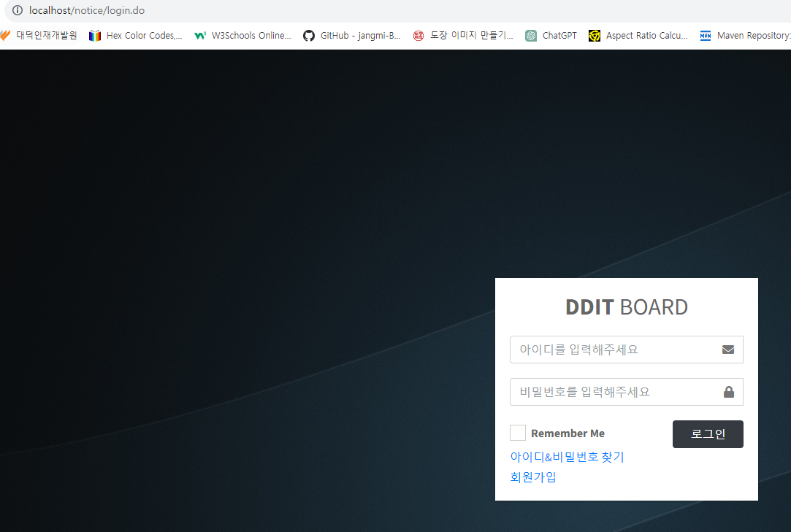791x532 pixels.
Task: Open the 아이디&비밀번호 찾기 link
Action: click(567, 457)
